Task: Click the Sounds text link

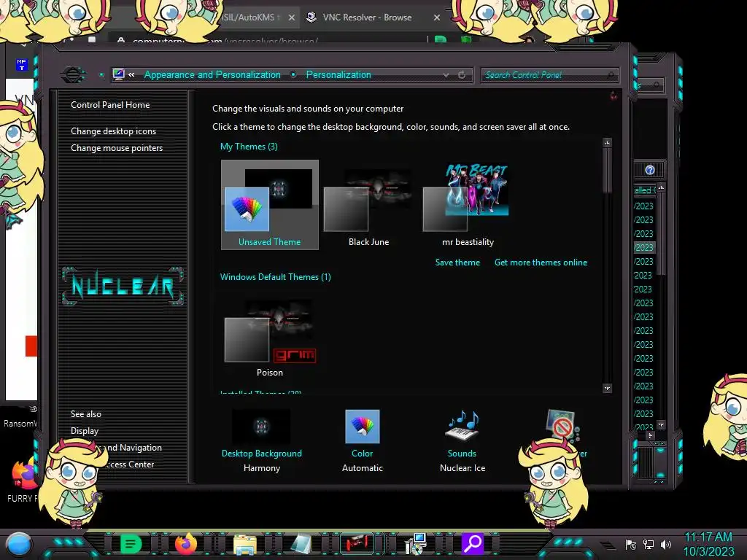Action: pyautogui.click(x=462, y=454)
